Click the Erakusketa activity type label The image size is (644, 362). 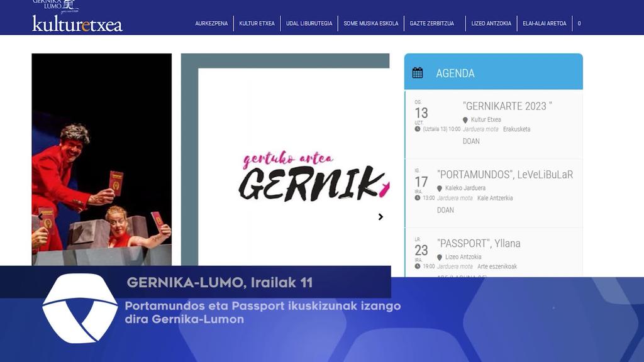point(517,129)
